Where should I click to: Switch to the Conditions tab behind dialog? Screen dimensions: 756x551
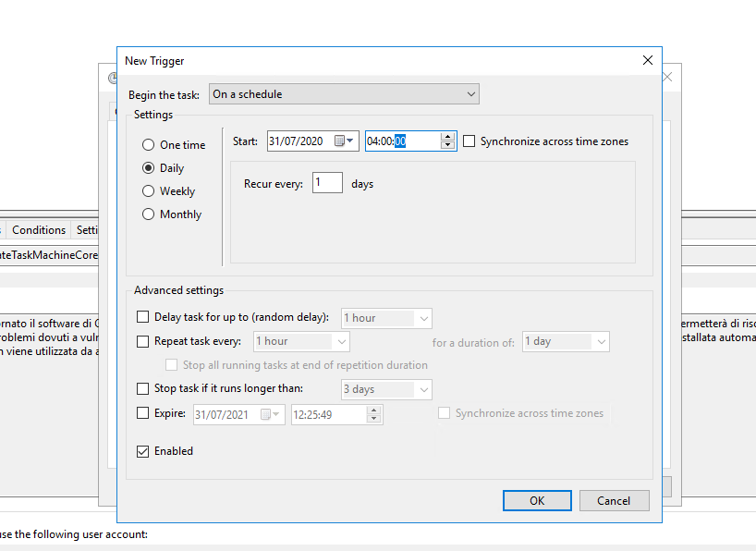39,230
